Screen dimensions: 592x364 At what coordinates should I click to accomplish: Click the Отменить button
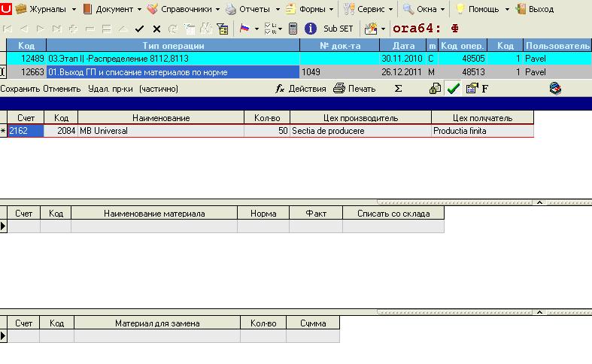point(62,89)
